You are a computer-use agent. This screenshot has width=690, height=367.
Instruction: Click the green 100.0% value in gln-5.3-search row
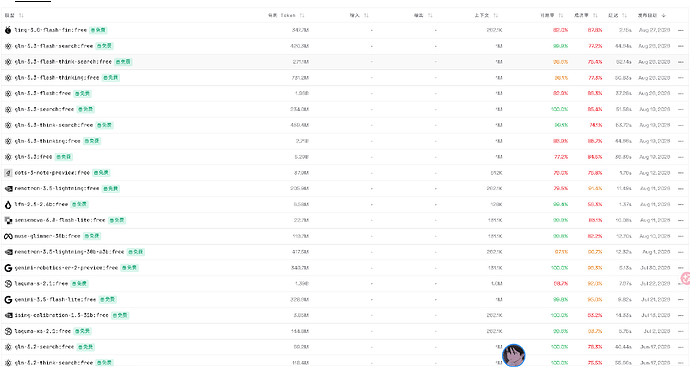[x=559, y=110]
